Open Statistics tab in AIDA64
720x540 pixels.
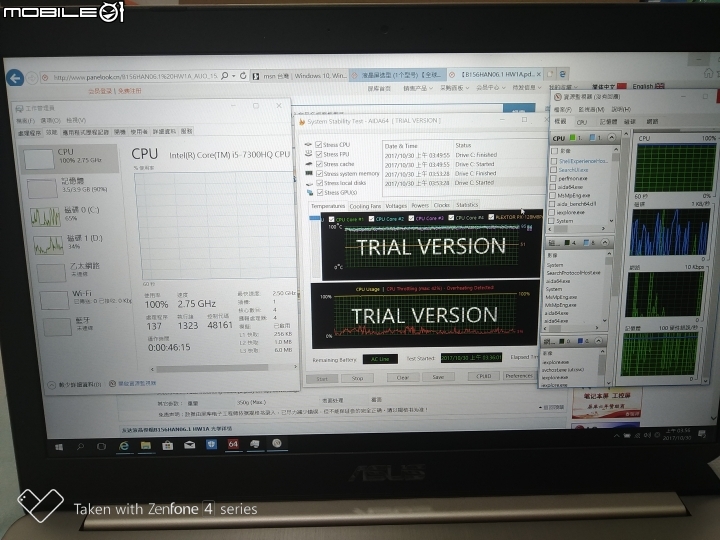467,205
